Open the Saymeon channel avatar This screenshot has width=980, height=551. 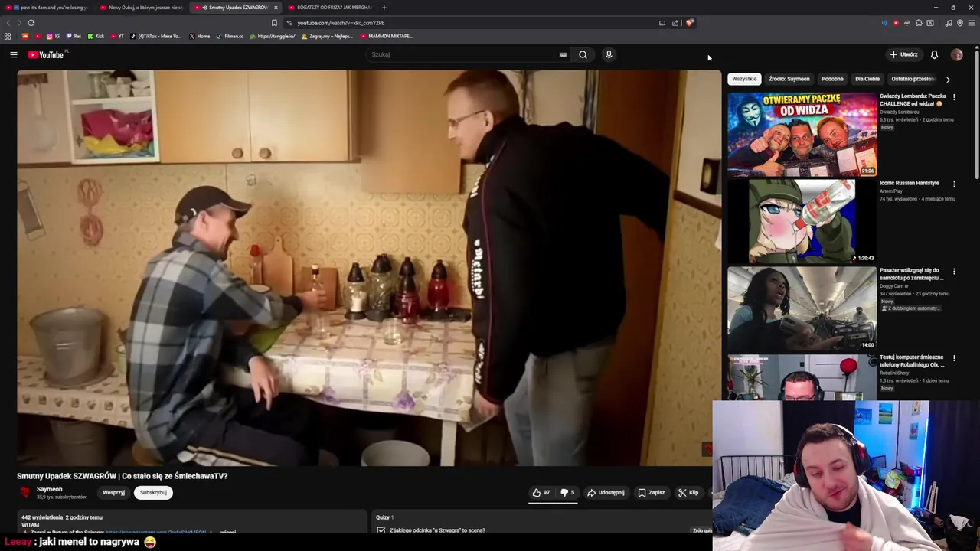(x=25, y=493)
